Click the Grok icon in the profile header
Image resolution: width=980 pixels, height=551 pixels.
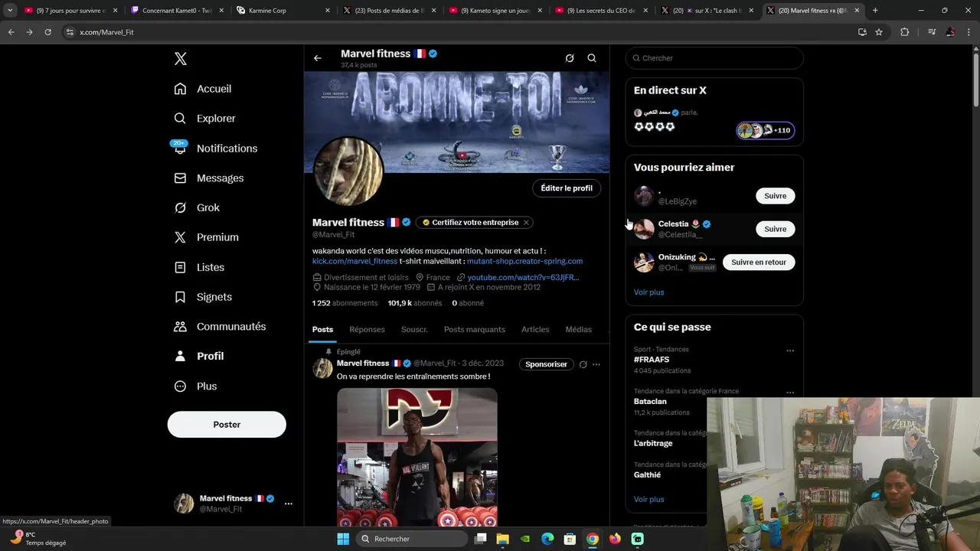[x=570, y=58]
